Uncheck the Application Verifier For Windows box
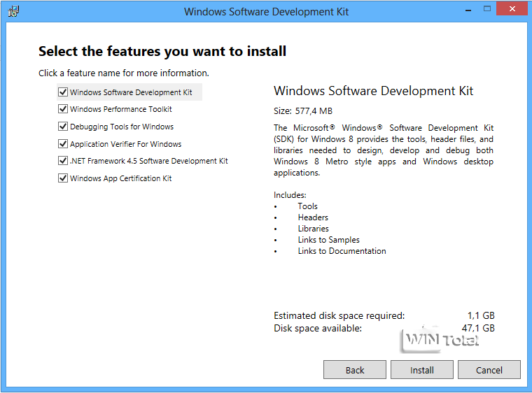 tap(63, 144)
